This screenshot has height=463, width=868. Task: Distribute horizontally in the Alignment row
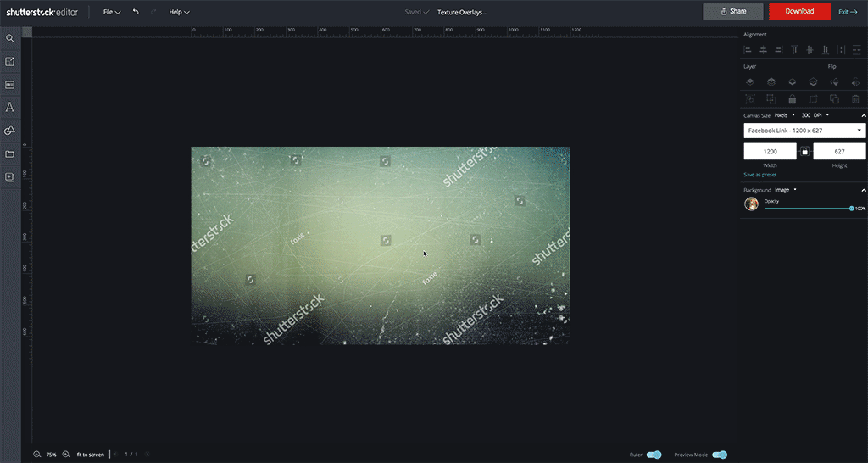tap(841, 50)
